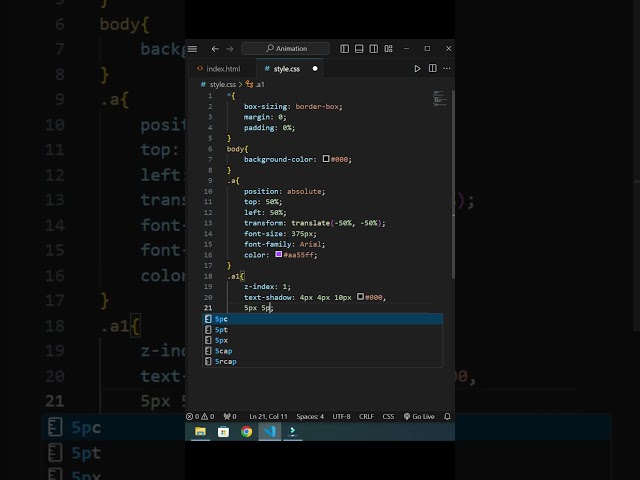Click the VS Code taskbar icon
The height and width of the screenshot is (480, 640).
(x=270, y=431)
